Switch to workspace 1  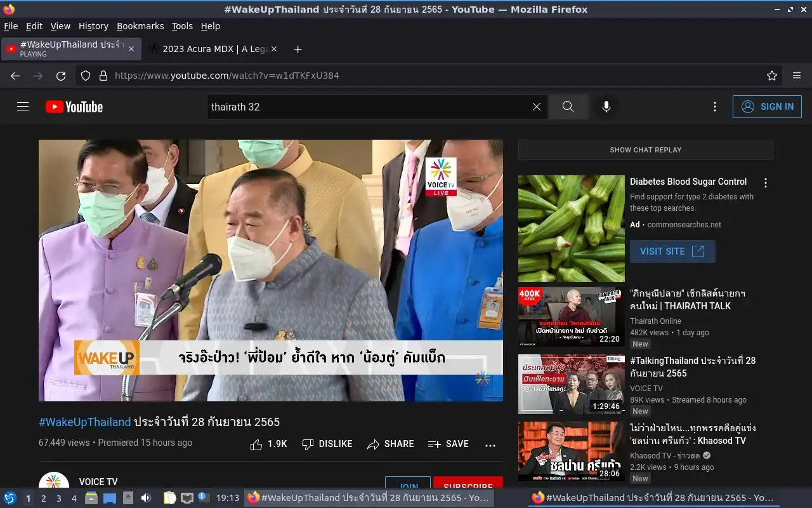tap(29, 498)
